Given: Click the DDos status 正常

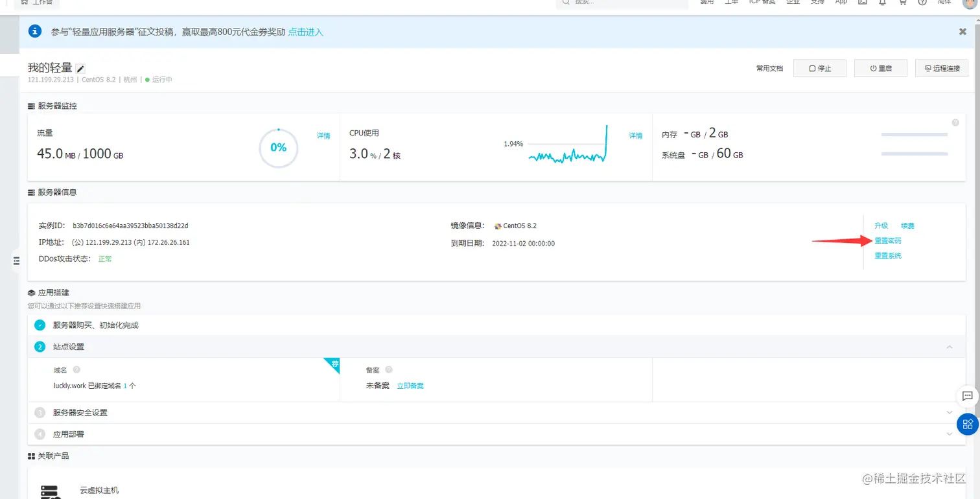Looking at the screenshot, I should tap(105, 259).
